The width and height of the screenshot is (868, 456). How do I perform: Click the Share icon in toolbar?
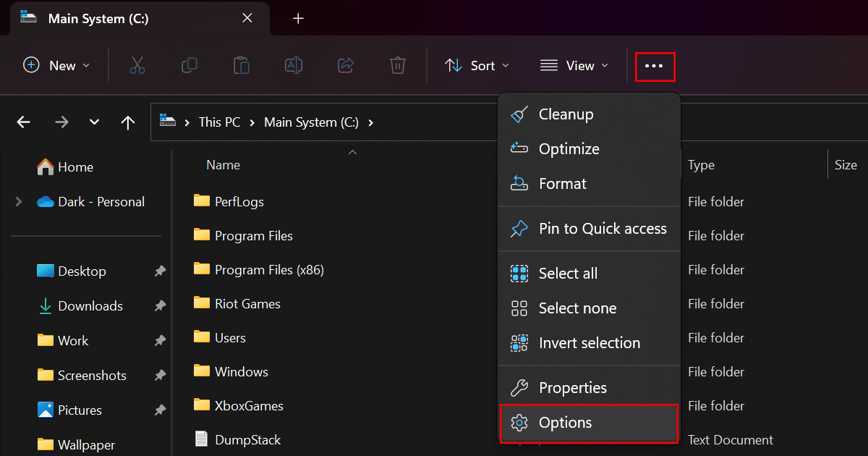[x=346, y=66]
